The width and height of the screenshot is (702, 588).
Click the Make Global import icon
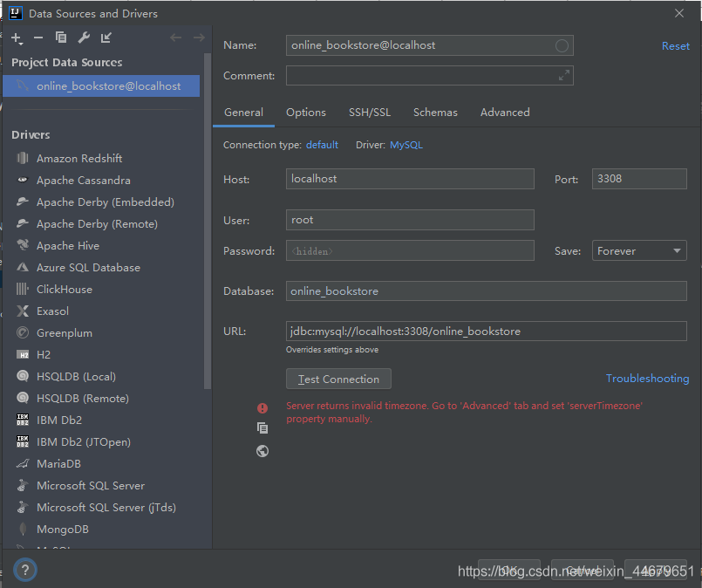tap(106, 38)
